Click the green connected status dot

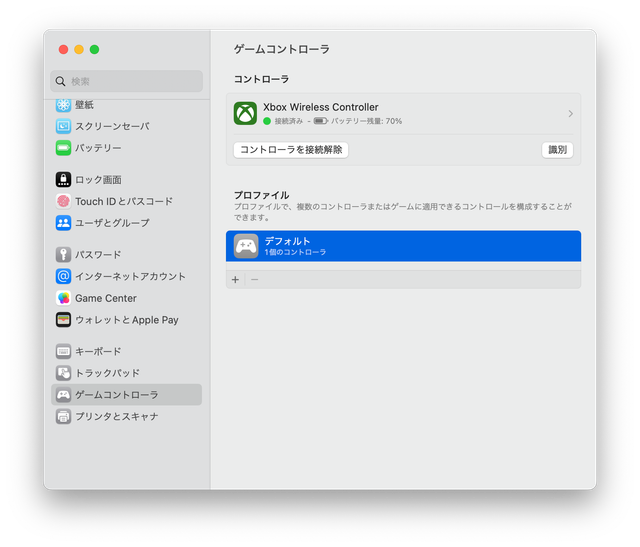267,121
